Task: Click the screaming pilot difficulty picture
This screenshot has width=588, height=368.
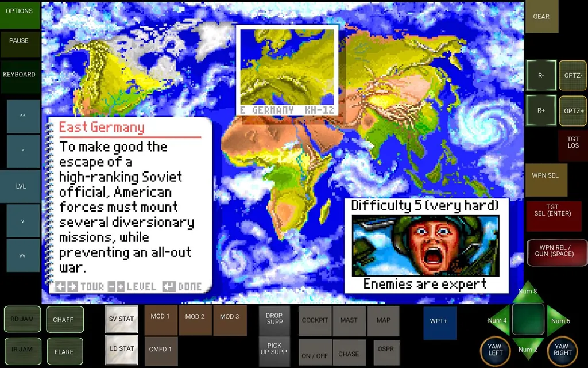Action: point(425,246)
